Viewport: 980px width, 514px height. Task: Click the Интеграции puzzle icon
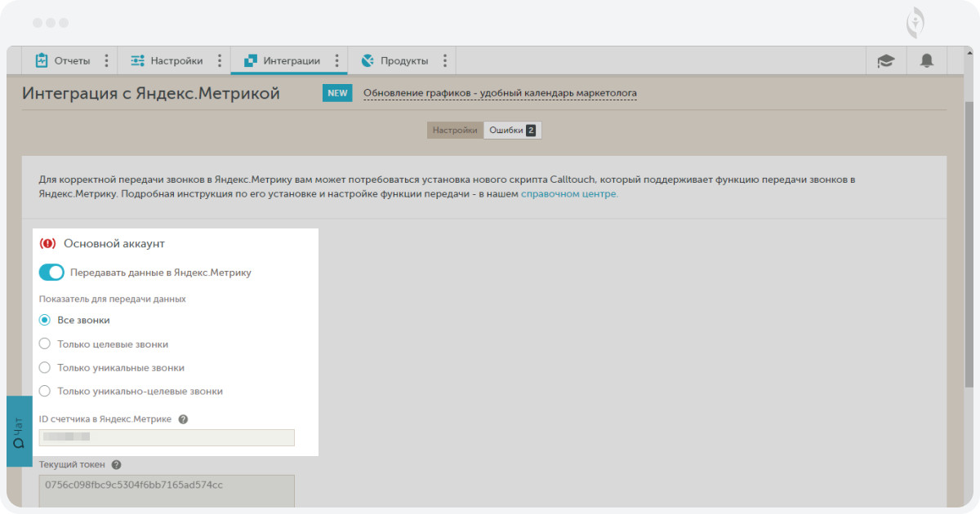tap(251, 60)
